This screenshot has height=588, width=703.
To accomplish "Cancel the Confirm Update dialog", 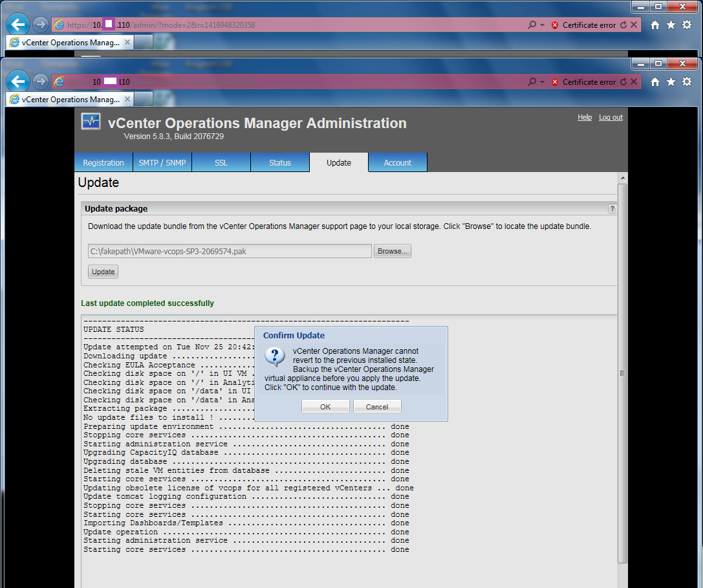I will tap(377, 407).
